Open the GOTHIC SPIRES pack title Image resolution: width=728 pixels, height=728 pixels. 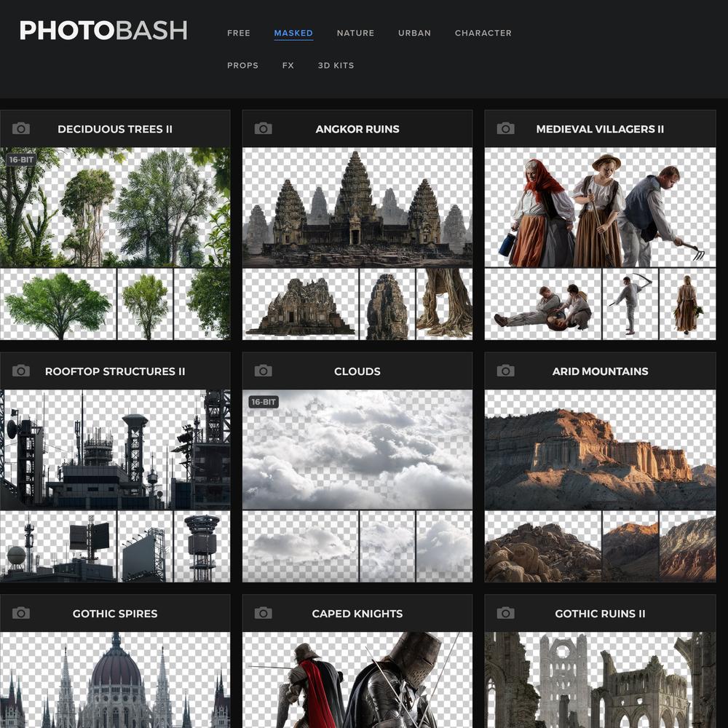click(115, 614)
